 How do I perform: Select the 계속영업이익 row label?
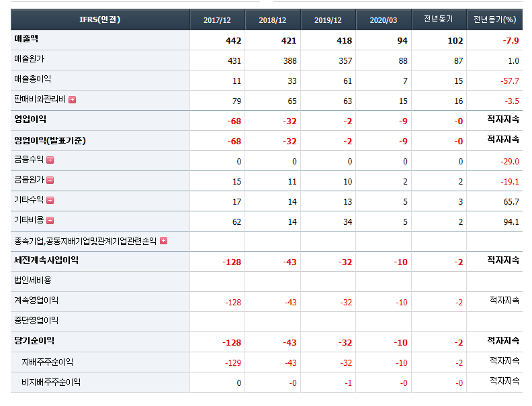(x=36, y=301)
